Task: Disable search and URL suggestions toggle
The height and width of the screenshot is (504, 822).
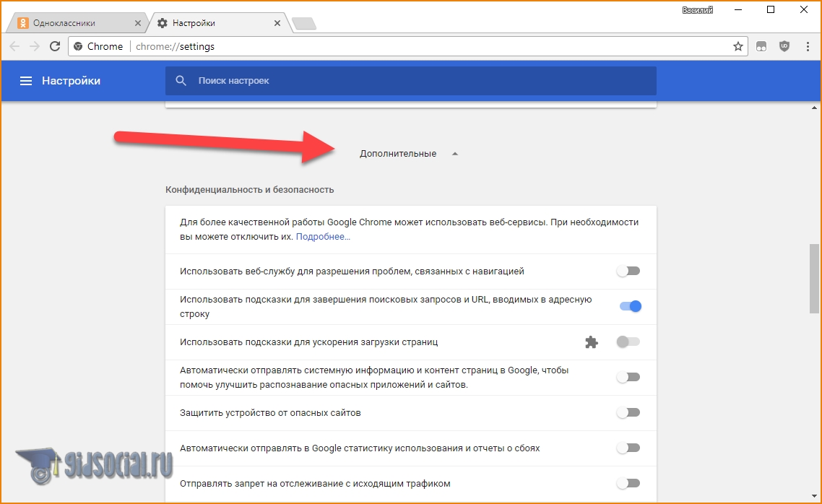Action: click(x=630, y=306)
